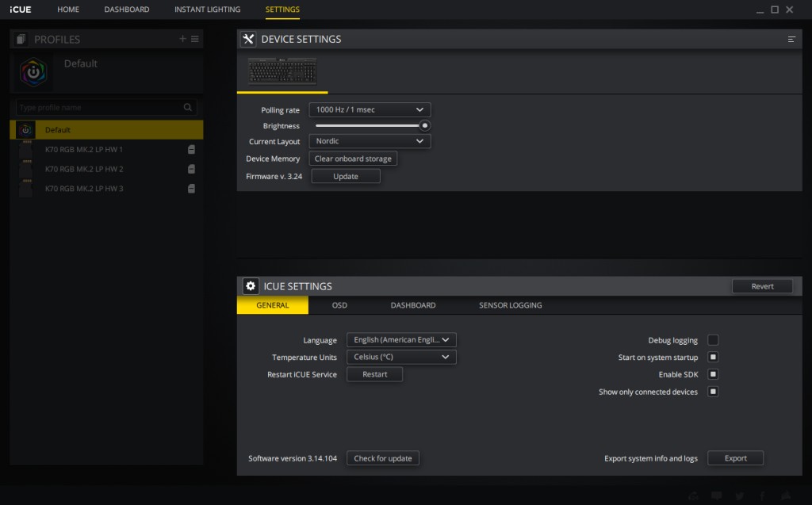Switch to the OSD tab

[x=339, y=305]
